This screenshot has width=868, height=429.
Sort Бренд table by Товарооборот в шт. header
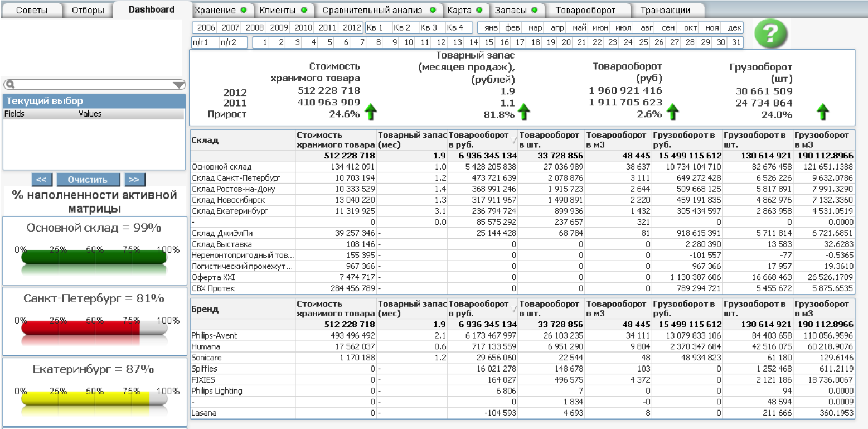tap(551, 309)
